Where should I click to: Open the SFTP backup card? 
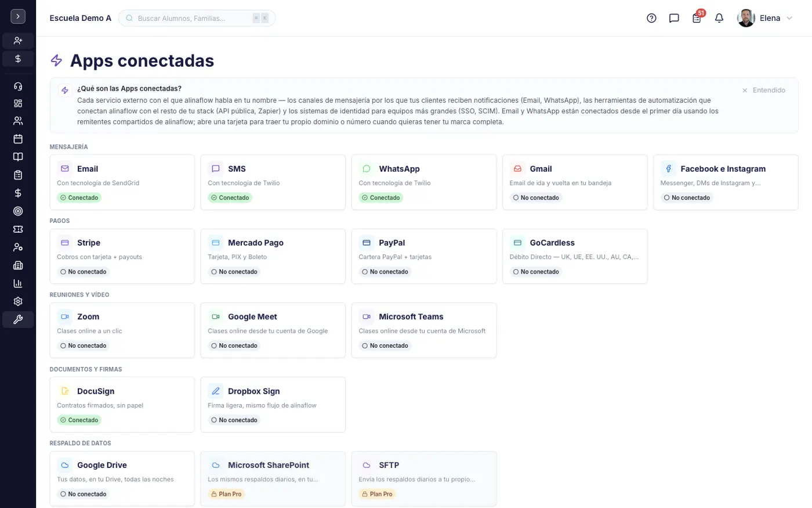424,479
